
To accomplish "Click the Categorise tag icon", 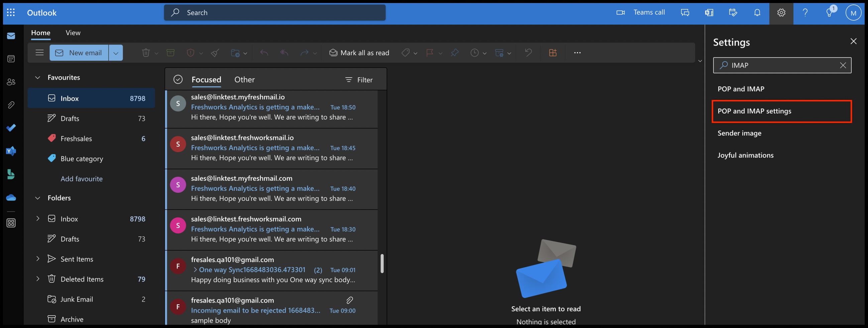I will coord(406,53).
